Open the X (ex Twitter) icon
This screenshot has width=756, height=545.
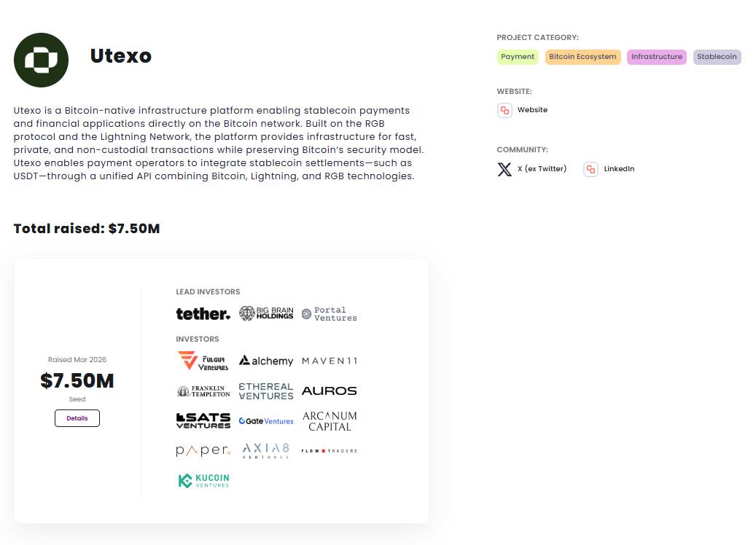(504, 170)
